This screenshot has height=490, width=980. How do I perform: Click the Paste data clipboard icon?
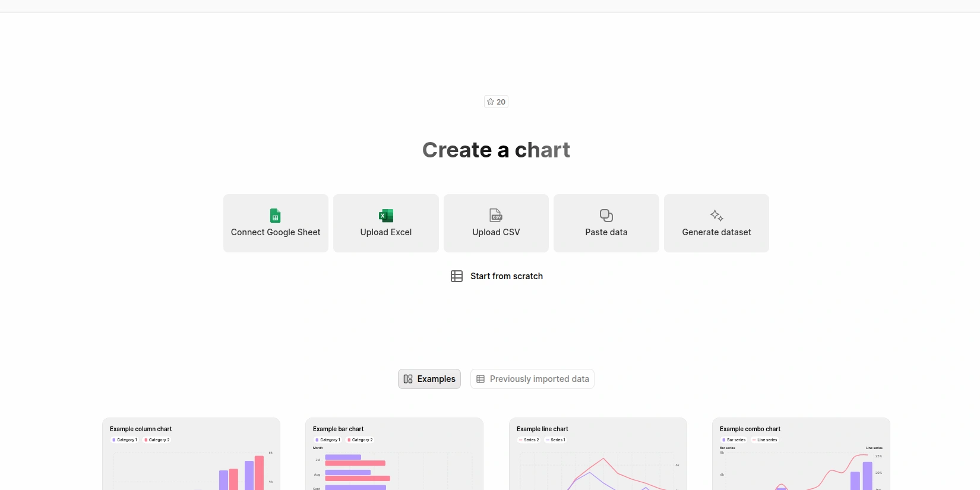606,215
